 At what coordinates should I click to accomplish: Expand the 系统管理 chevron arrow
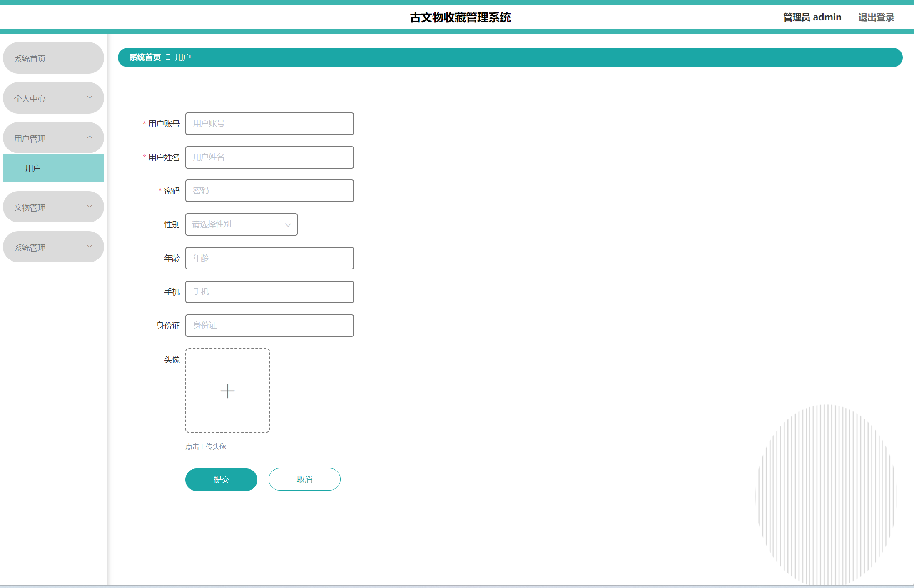coord(90,247)
